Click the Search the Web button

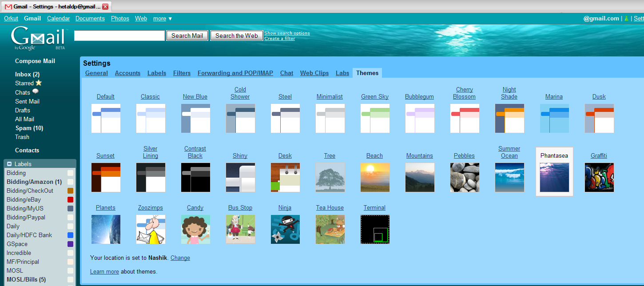[237, 36]
